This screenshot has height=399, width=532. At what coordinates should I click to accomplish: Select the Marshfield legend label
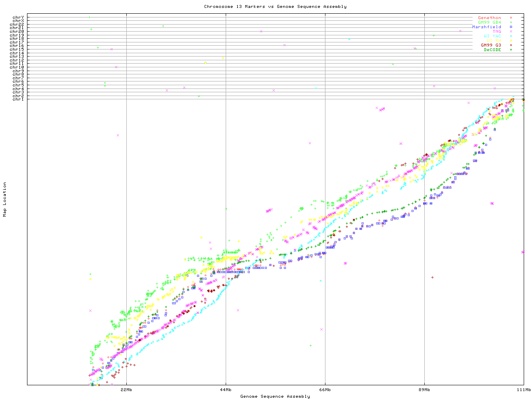(x=486, y=27)
